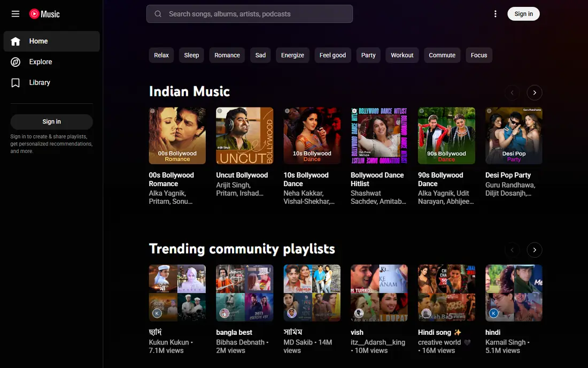Select the Feel good chip

coord(332,55)
